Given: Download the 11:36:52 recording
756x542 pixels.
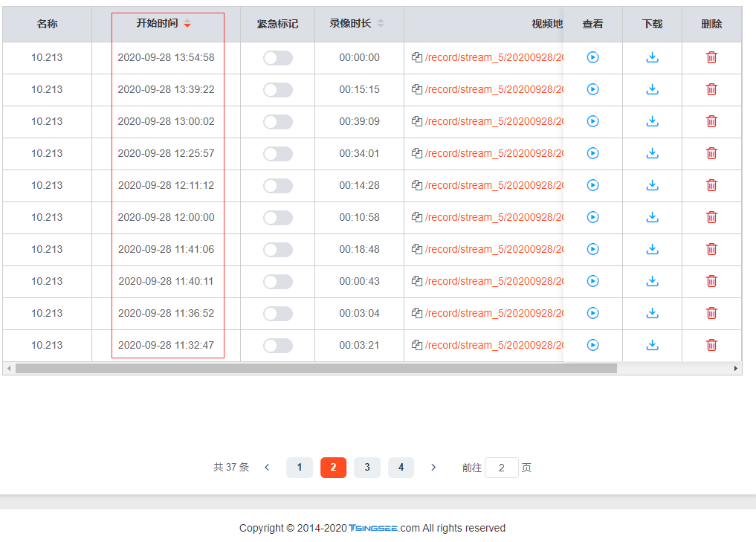Looking at the screenshot, I should 652,313.
